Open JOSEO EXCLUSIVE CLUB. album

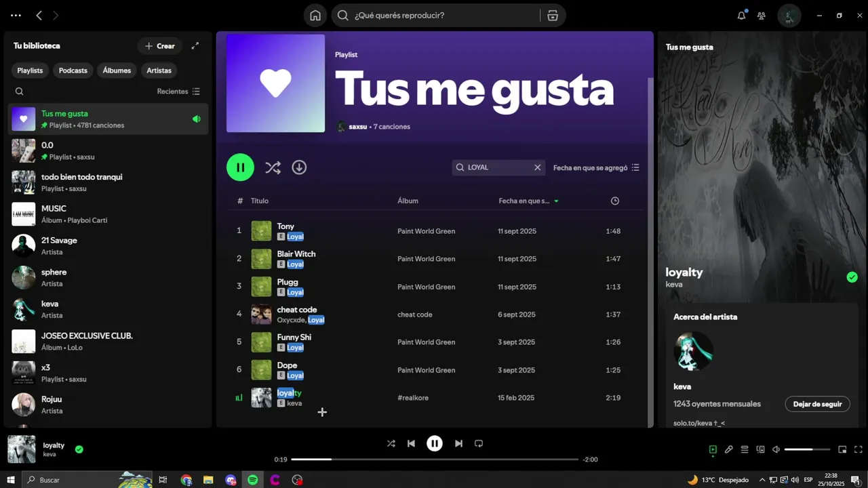(108, 341)
